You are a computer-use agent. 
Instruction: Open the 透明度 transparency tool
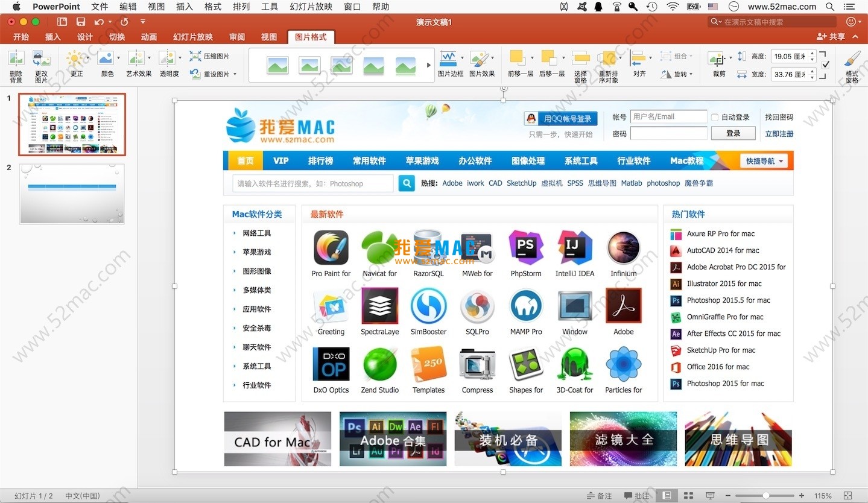point(166,59)
